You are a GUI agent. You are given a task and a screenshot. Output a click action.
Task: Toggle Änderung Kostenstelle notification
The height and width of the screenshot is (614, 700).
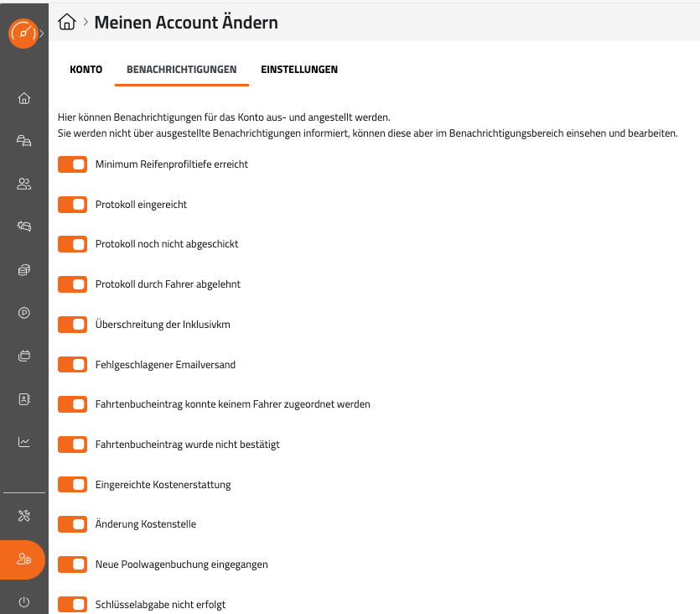[x=73, y=525]
